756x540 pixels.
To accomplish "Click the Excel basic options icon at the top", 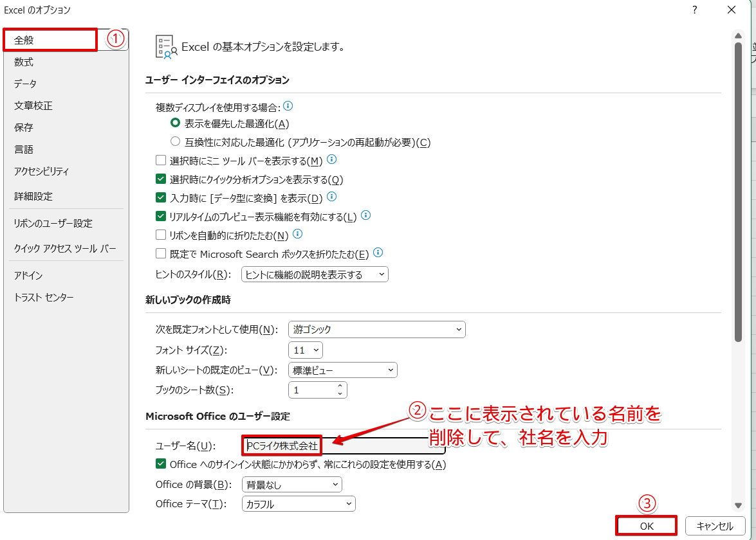I will tap(165, 46).
